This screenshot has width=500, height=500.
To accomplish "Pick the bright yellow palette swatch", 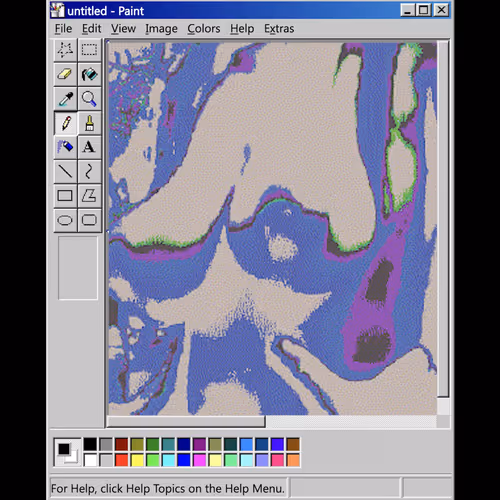I will tap(137, 460).
